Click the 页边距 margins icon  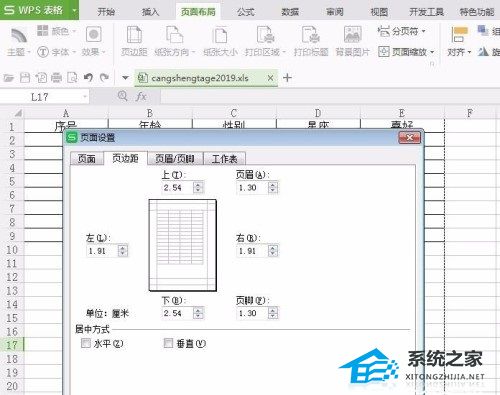coord(134,35)
